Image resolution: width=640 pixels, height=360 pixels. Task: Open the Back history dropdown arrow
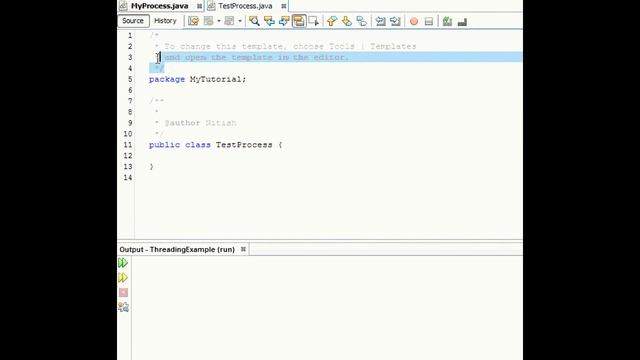point(219,21)
